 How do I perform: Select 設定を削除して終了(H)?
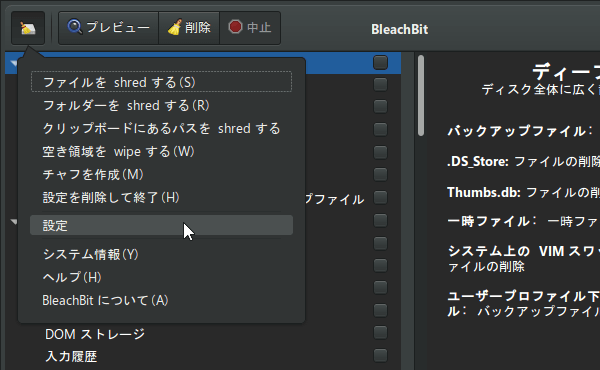click(161, 197)
